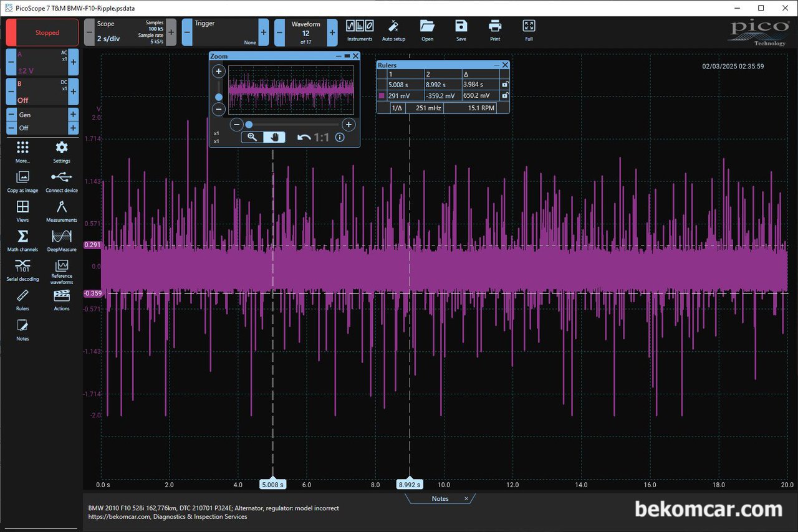Close the Notes tab
Screen dimensions: 798x532
click(466, 498)
